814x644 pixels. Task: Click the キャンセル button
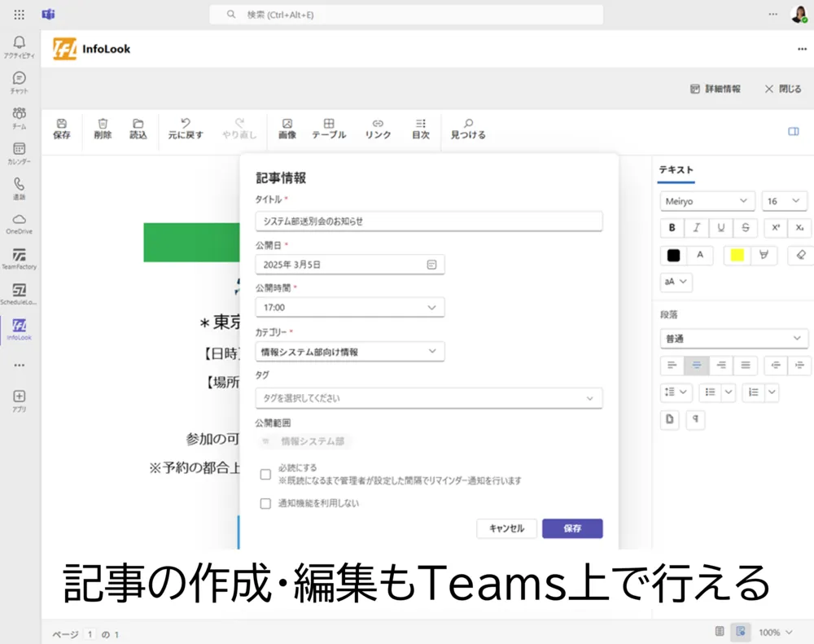pos(506,528)
